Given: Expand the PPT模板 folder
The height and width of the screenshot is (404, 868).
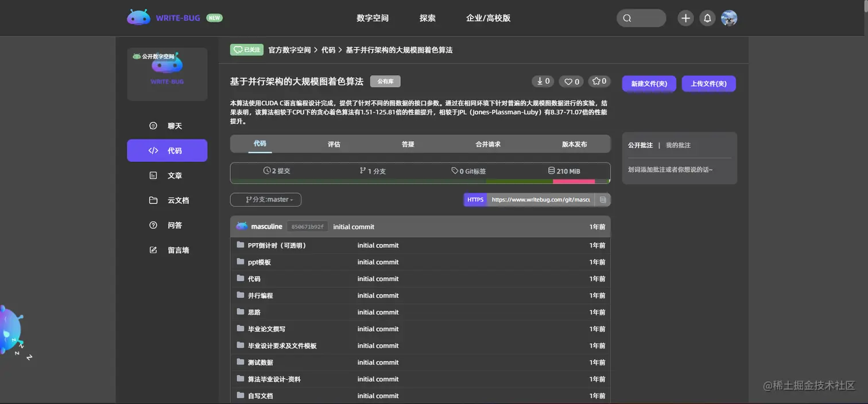Looking at the screenshot, I should 258,262.
